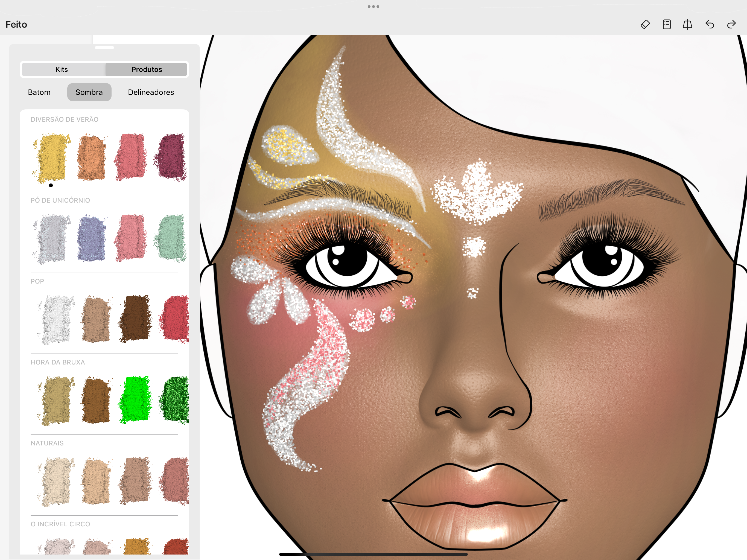747x560 pixels.
Task: Open the three-dot menu at top center
Action: pos(373,6)
